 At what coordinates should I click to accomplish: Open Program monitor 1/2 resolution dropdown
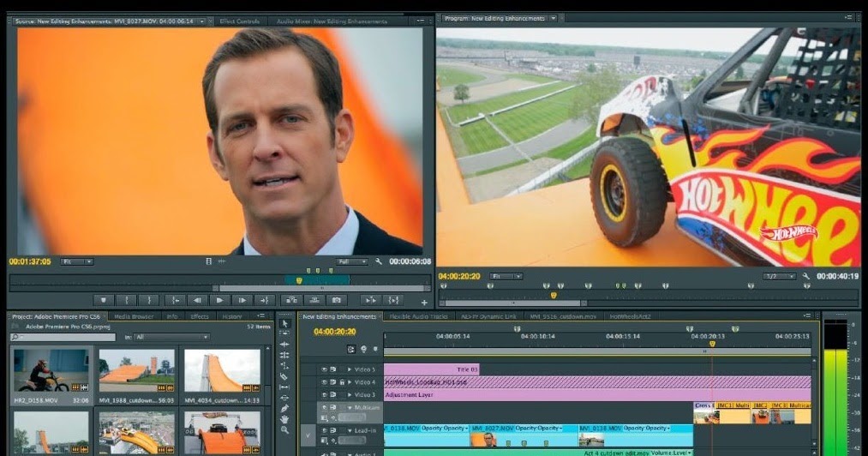click(780, 276)
